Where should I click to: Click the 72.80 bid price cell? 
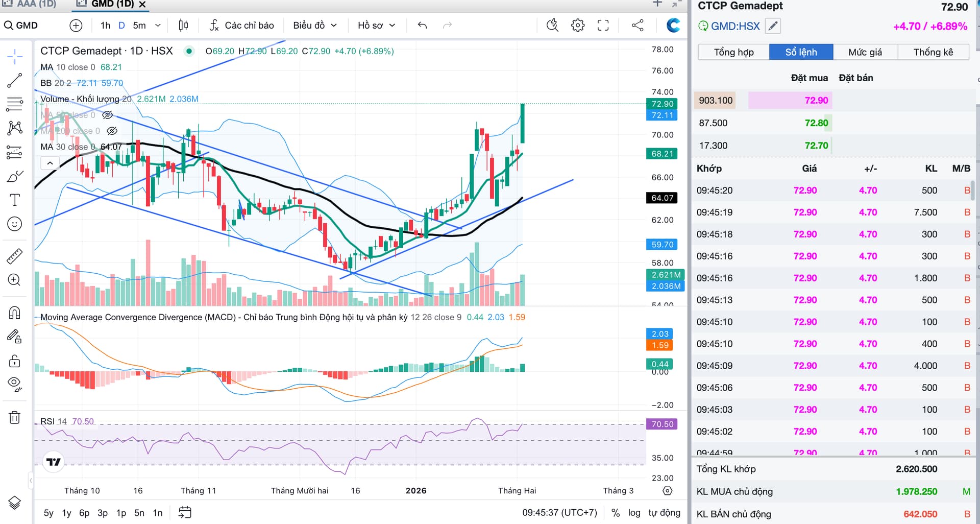(817, 123)
